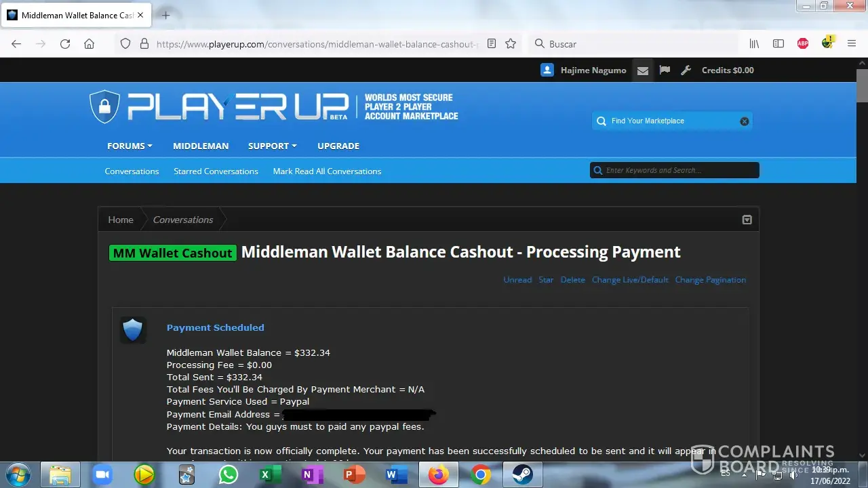Click the Credits $0.00 balance
Screen dimensions: 868x488
pyautogui.click(x=728, y=70)
